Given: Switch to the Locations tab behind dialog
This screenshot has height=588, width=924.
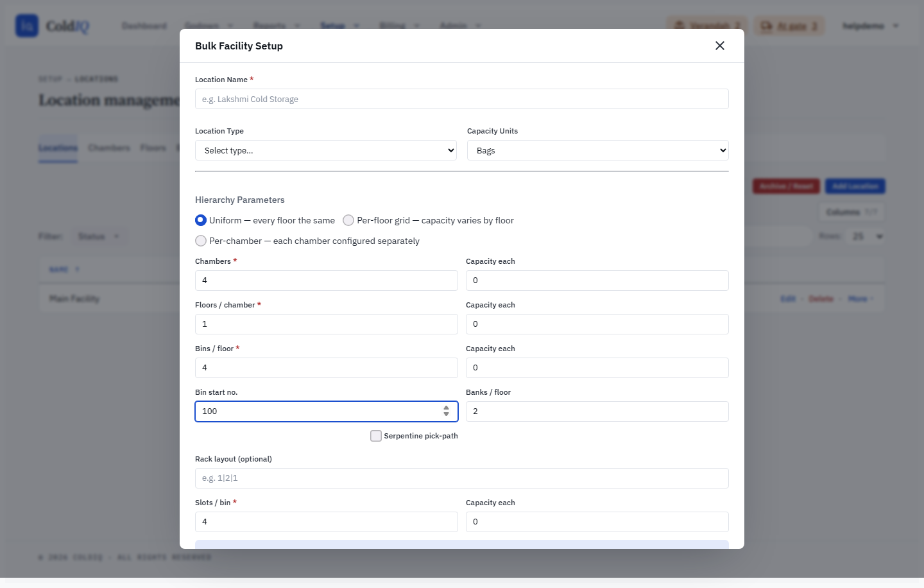Looking at the screenshot, I should click(58, 148).
